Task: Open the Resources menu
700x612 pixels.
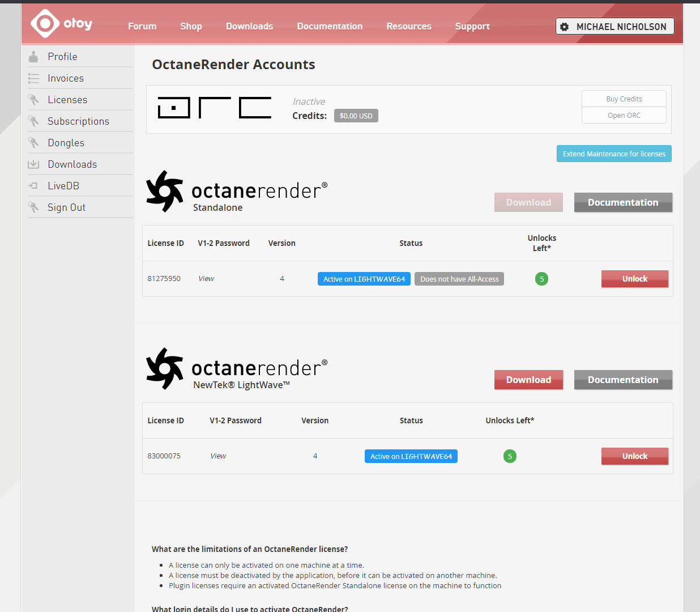Action: click(x=409, y=26)
